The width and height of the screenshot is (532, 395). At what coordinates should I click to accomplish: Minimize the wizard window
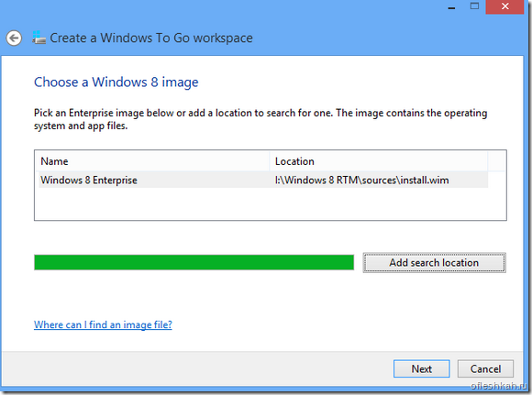(x=451, y=7)
